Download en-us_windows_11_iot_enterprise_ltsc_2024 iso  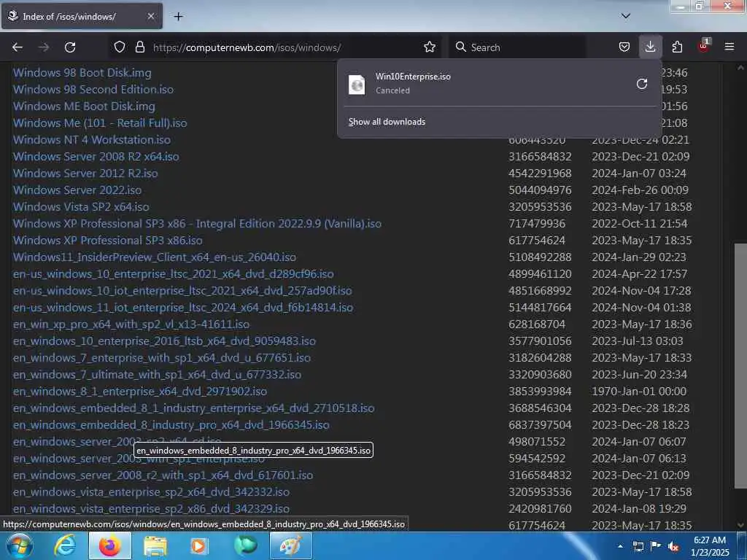[x=183, y=308]
